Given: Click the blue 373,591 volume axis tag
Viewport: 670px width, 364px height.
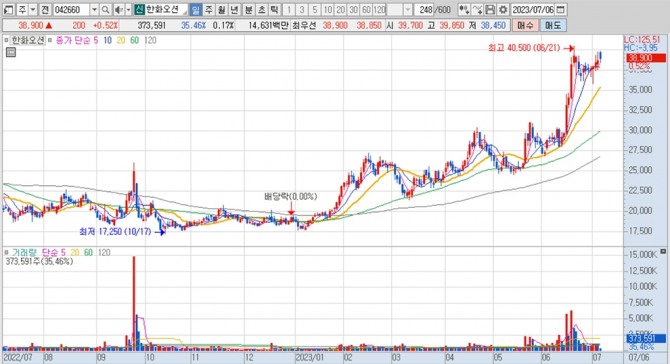Looking at the screenshot, I should coord(646,338).
